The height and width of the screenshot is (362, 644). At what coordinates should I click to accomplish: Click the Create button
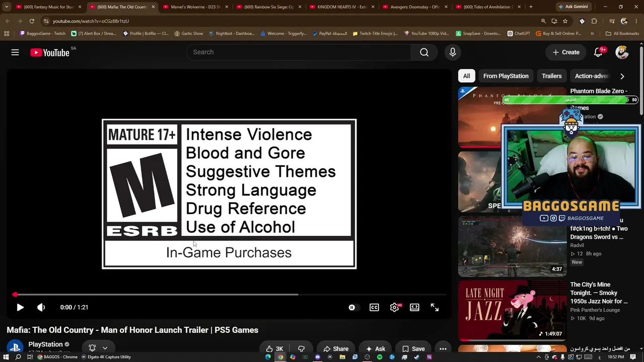(566, 52)
